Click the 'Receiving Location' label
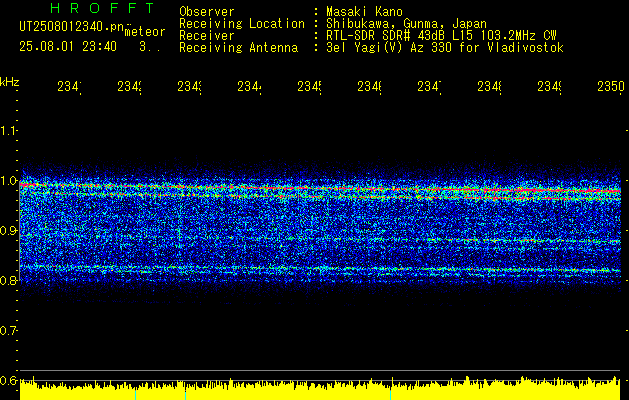629x400 pixels. (x=242, y=23)
